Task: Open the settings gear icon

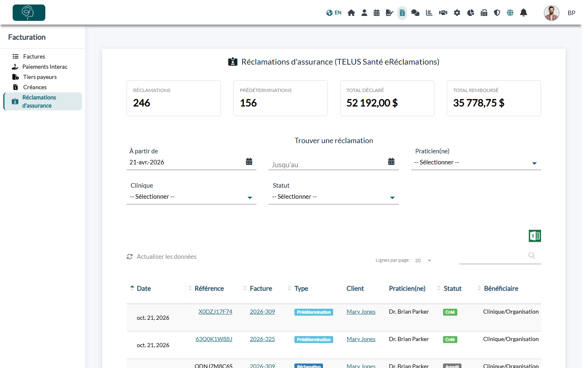Action: tap(457, 13)
